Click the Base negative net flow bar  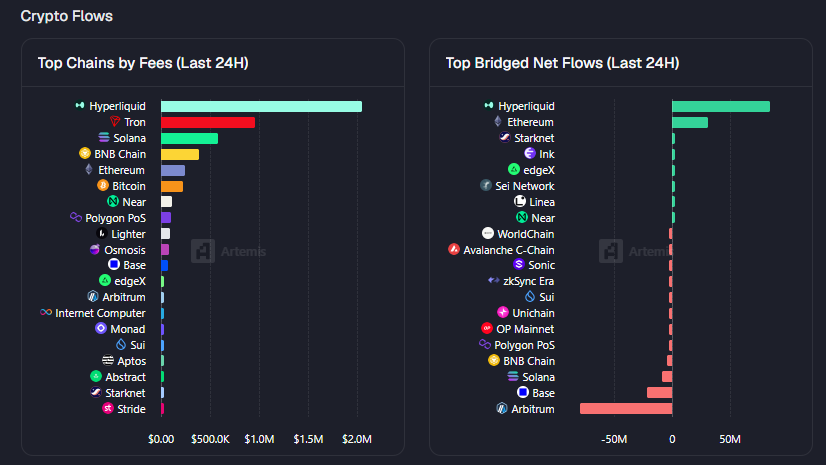[x=660, y=392]
